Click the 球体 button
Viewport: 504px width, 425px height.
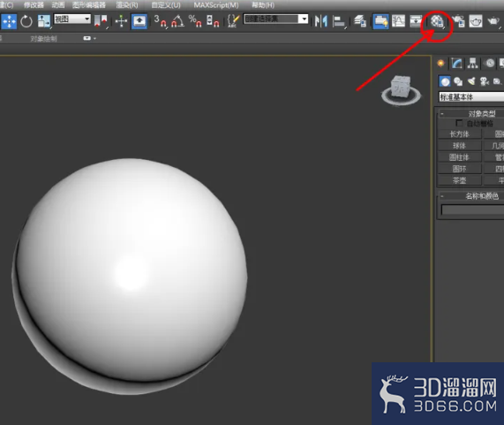tap(459, 146)
